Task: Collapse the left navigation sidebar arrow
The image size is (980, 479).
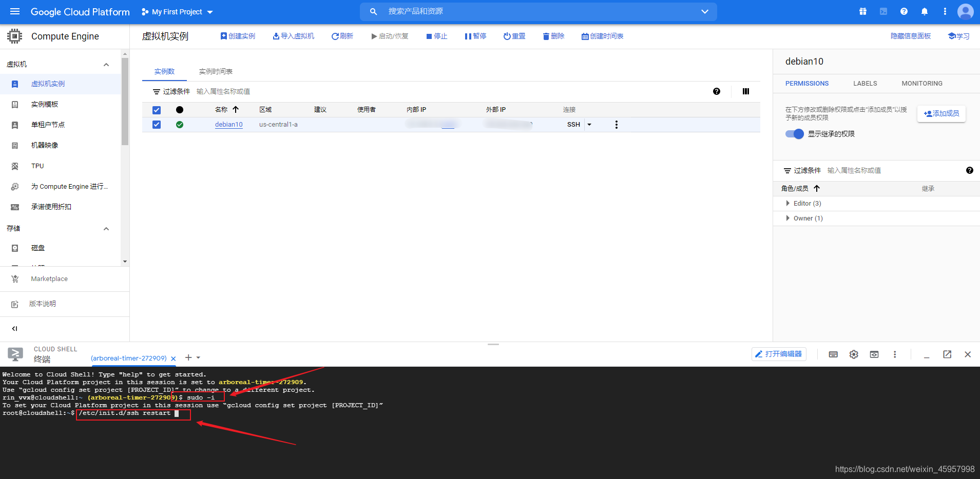Action: coord(14,329)
